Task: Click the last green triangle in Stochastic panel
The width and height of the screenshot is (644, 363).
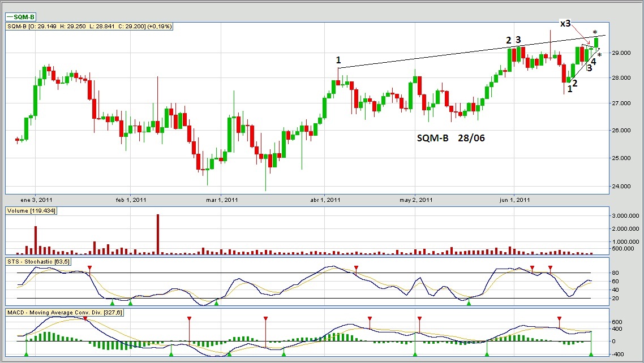Action: 469,304
